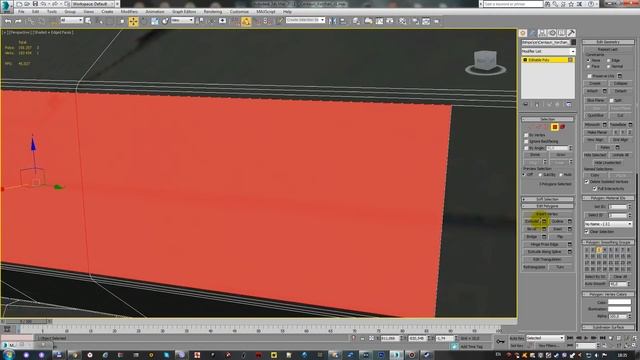The height and width of the screenshot is (360, 640).
Task: Activate the Select and Scale tool
Action: [x=155, y=21]
